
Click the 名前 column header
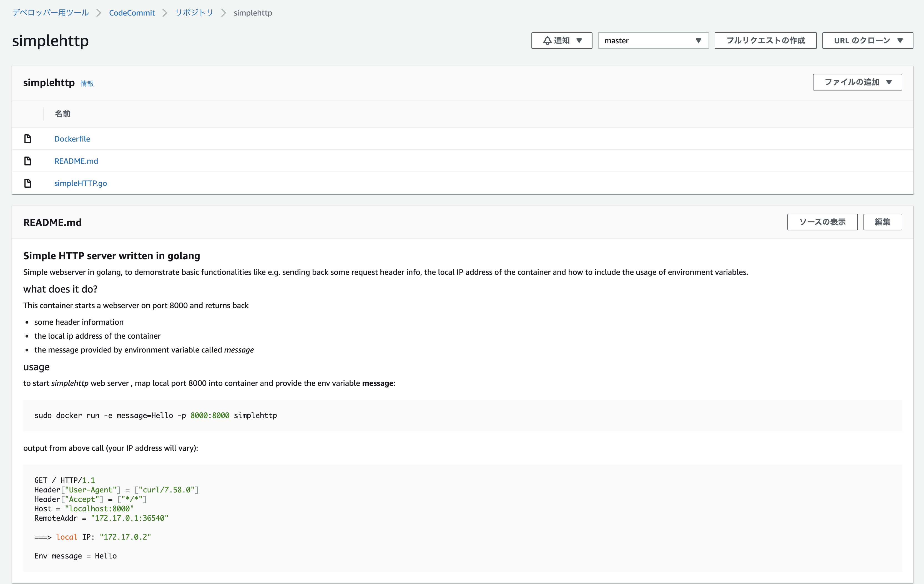62,114
